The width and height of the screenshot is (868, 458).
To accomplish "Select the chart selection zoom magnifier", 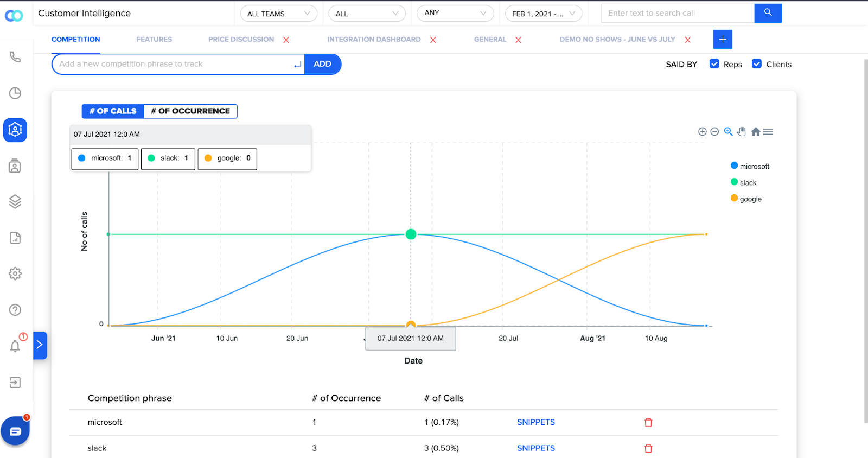I will pos(728,132).
